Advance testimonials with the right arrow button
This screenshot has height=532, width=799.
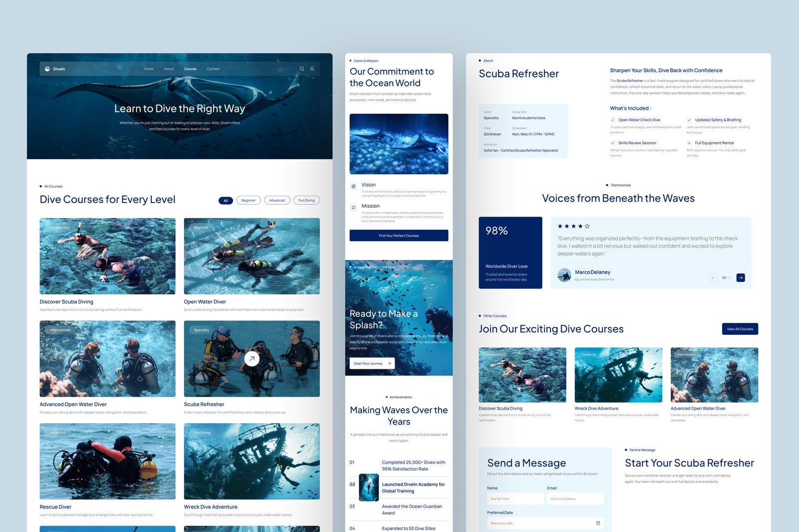[741, 277]
